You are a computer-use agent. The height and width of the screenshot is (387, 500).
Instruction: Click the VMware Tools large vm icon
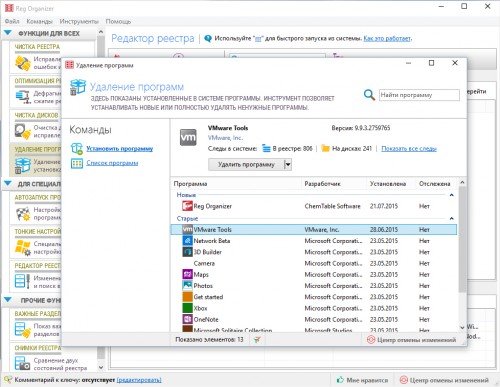(x=188, y=137)
